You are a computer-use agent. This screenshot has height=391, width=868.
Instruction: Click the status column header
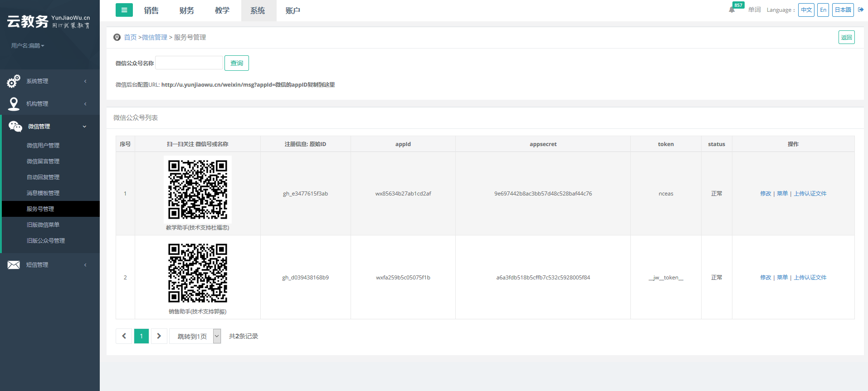click(717, 144)
